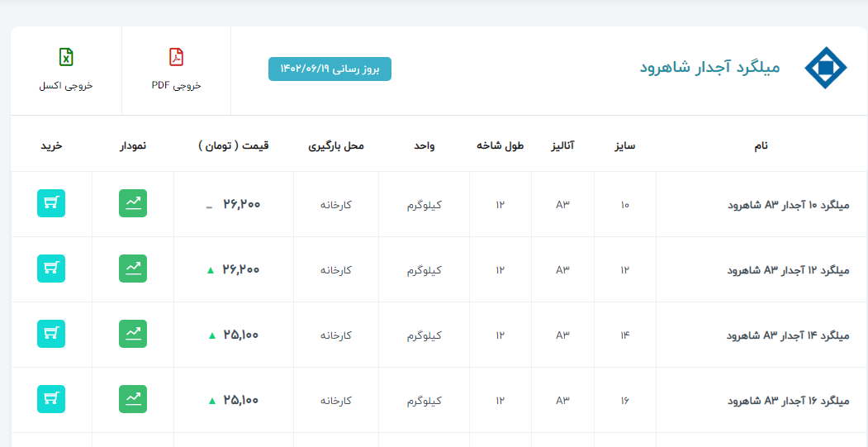Click the نام column header

tap(761, 146)
